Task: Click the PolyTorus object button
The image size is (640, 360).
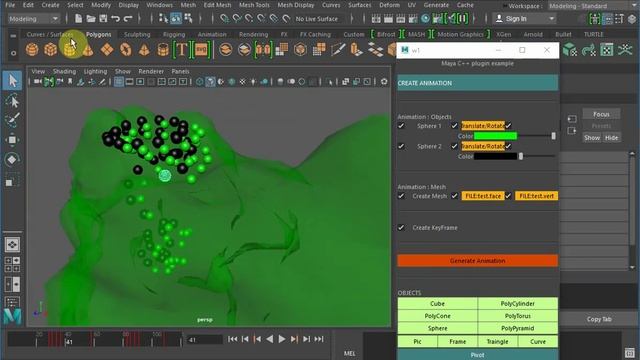Action: 518,316
